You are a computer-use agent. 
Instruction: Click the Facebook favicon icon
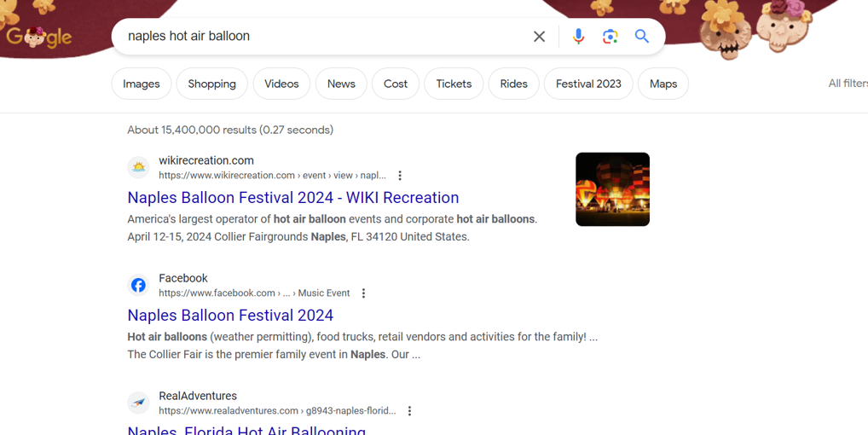coord(138,286)
